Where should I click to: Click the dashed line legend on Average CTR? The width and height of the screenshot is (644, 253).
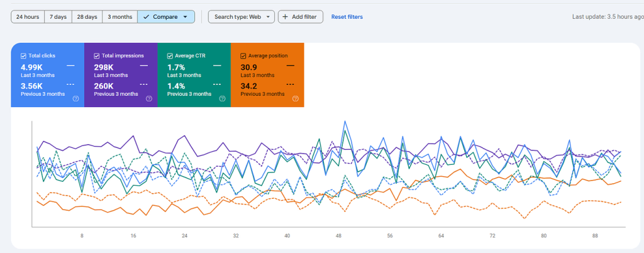pyautogui.click(x=217, y=84)
